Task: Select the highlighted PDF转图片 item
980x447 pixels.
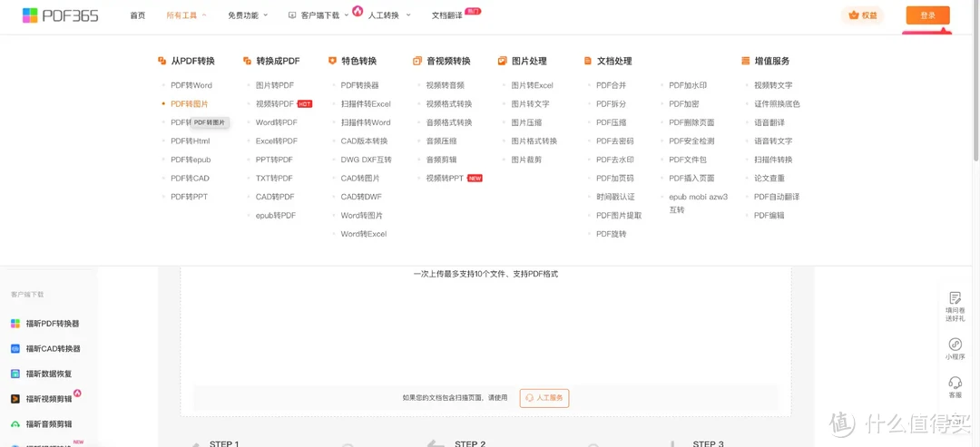Action: point(190,103)
